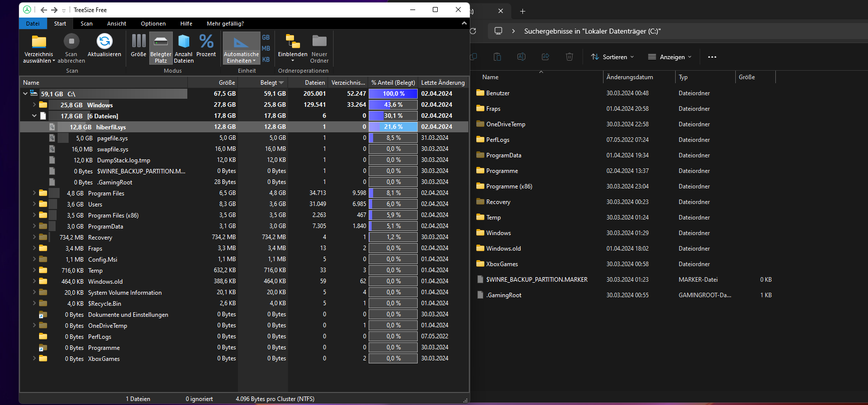Click 21,6 % bar of hiberfil.sys
The height and width of the screenshot is (405, 868).
[393, 127]
